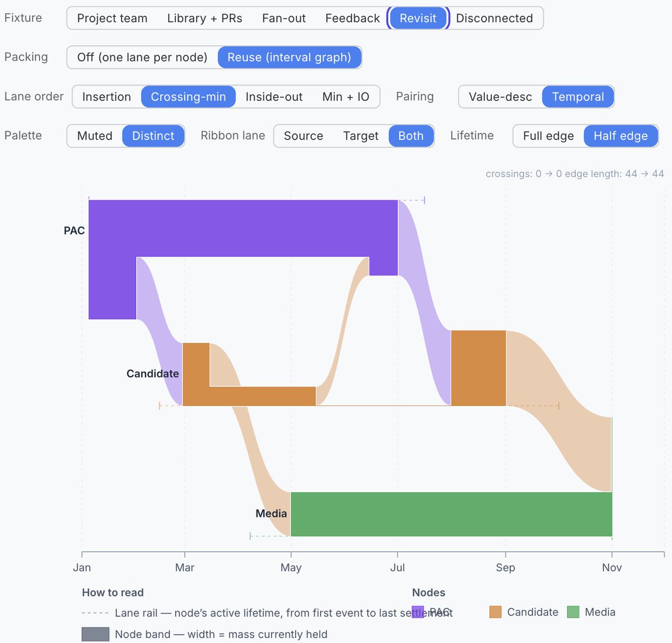Viewport: 672px width, 643px height.
Task: Click the orange Candidate block before Sep
Action: [478, 368]
